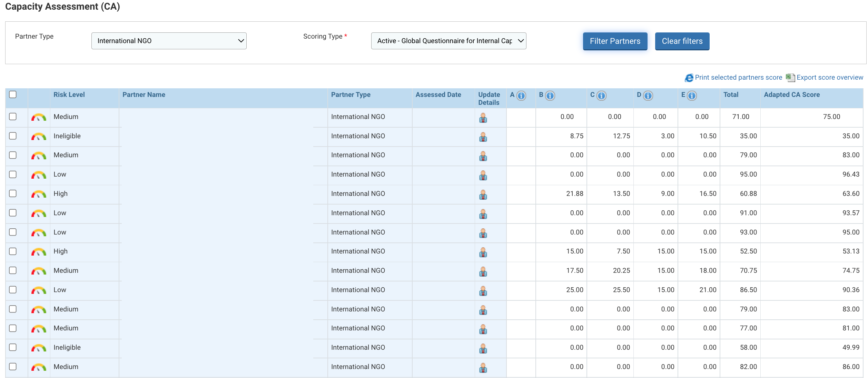Viewport: 868px width, 378px height.
Task: Click Export score overview link
Action: click(830, 78)
